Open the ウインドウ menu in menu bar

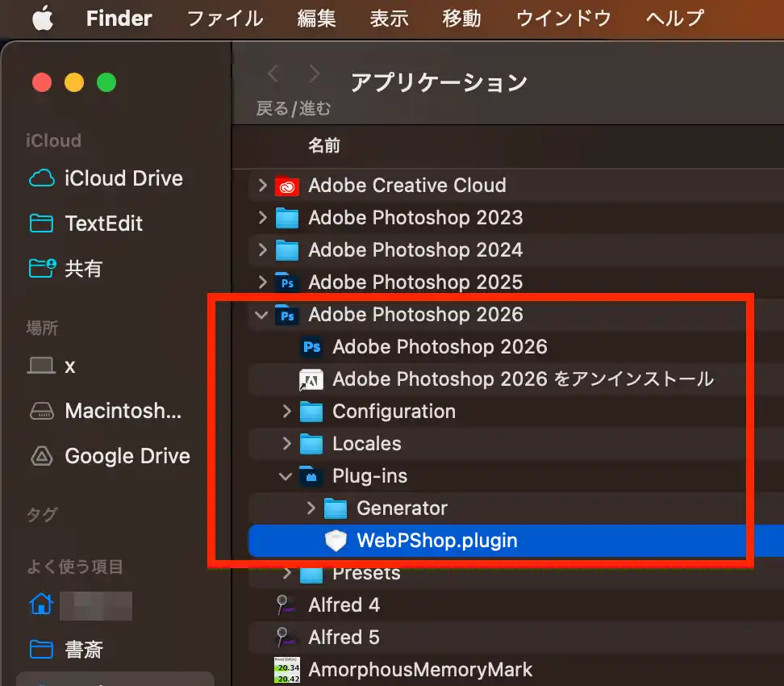point(562,19)
